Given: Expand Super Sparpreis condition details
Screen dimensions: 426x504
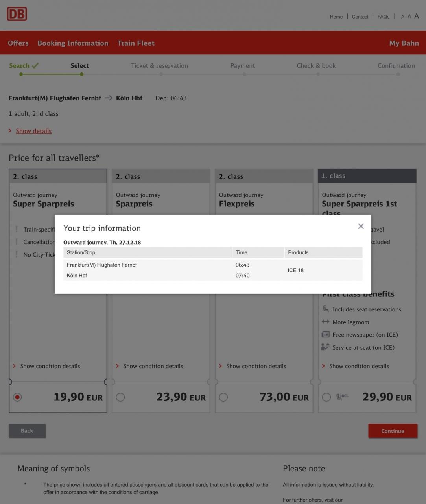Looking at the screenshot, I should pos(50,366).
